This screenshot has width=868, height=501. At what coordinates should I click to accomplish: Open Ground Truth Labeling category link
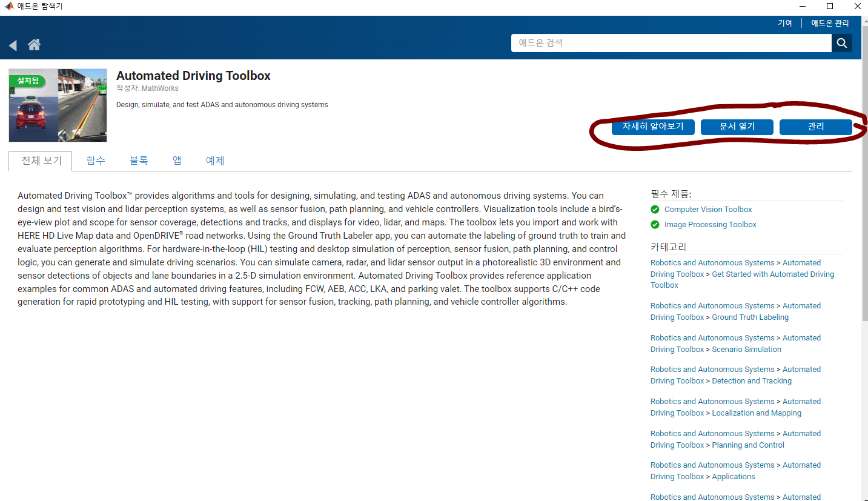pos(750,317)
